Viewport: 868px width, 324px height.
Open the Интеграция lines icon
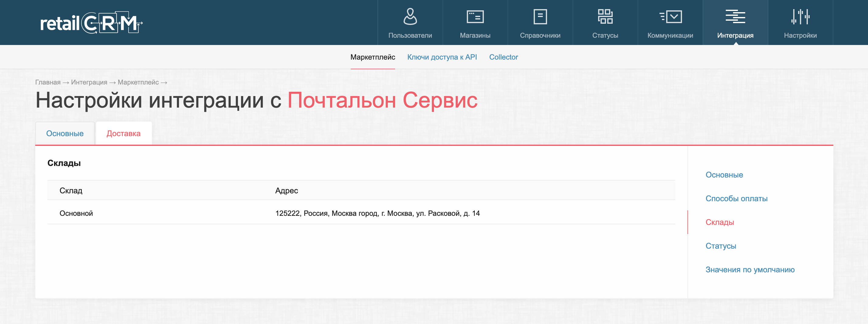tap(735, 16)
